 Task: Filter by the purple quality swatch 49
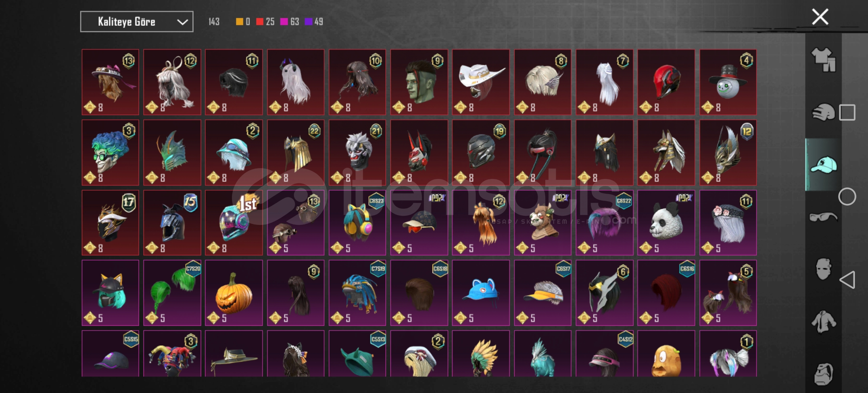tap(314, 21)
